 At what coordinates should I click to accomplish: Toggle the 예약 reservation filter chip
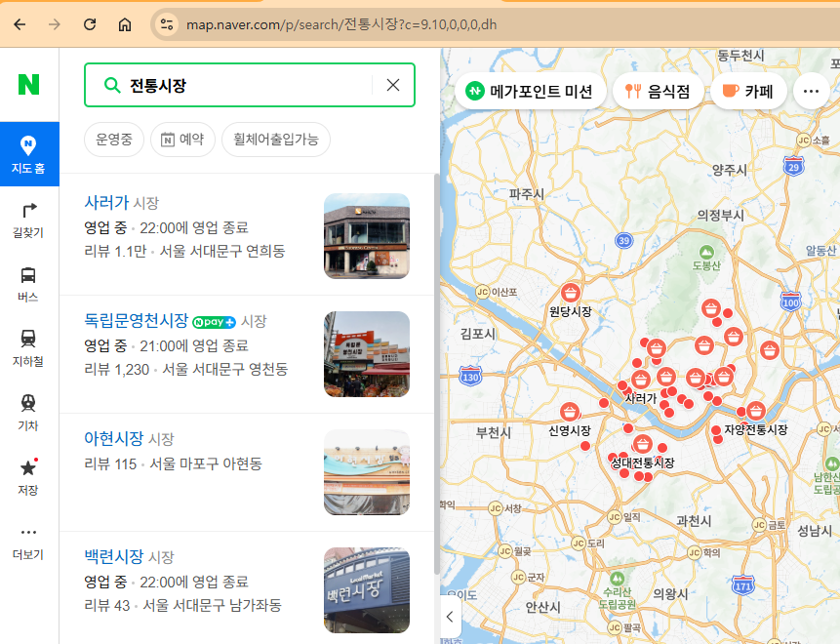click(182, 140)
